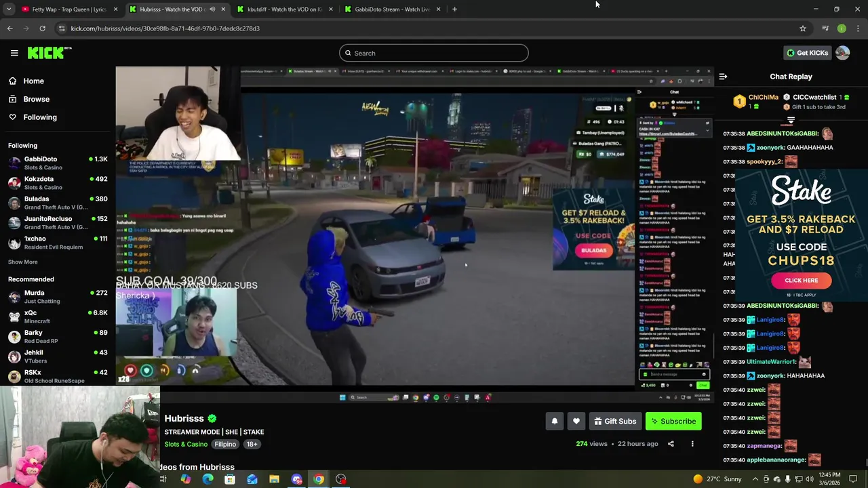
Task: Click zoonyork username in GAAHAHAHAHA message
Action: pyautogui.click(x=770, y=148)
